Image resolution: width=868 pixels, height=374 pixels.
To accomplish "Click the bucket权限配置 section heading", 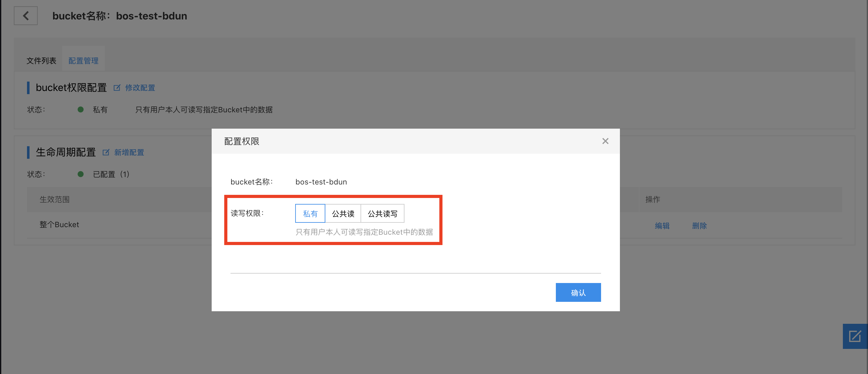I will point(71,88).
